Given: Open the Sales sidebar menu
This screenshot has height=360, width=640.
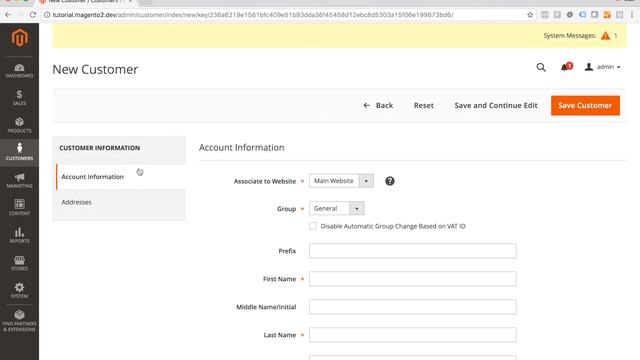Looking at the screenshot, I should pos(19,98).
